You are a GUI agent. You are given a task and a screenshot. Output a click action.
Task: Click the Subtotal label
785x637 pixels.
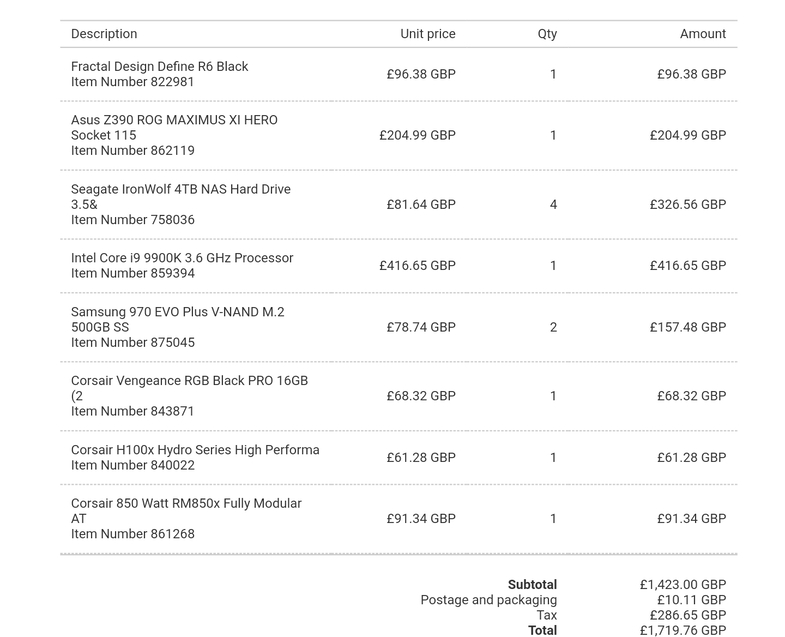coord(532,585)
